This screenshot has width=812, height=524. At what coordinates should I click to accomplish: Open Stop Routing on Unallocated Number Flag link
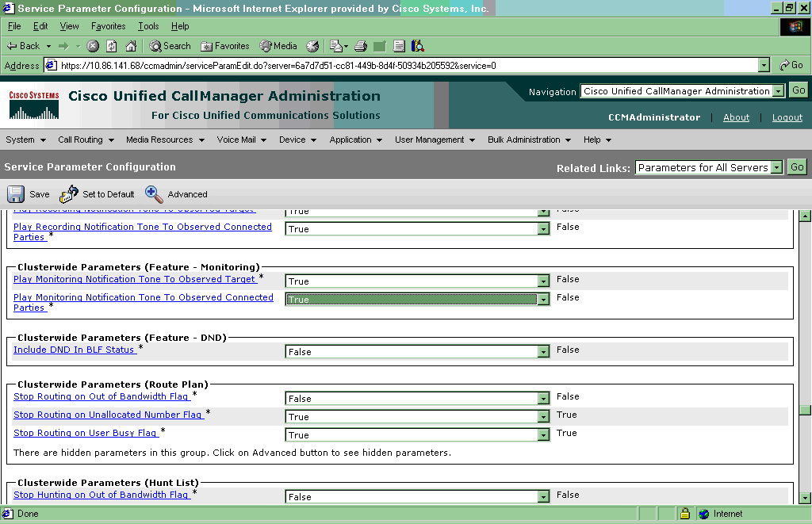[108, 415]
